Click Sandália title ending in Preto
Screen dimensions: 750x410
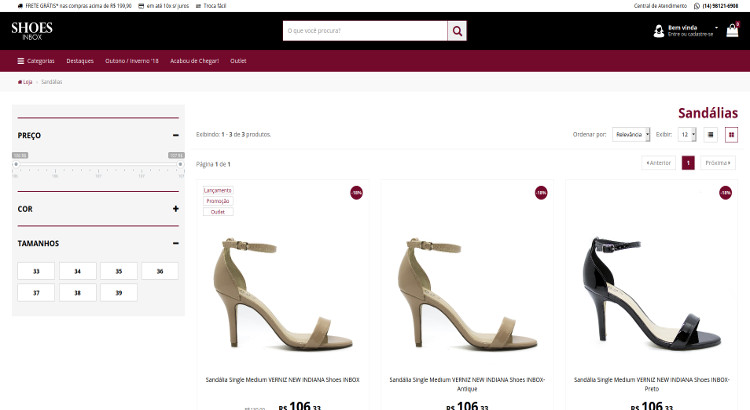651,384
